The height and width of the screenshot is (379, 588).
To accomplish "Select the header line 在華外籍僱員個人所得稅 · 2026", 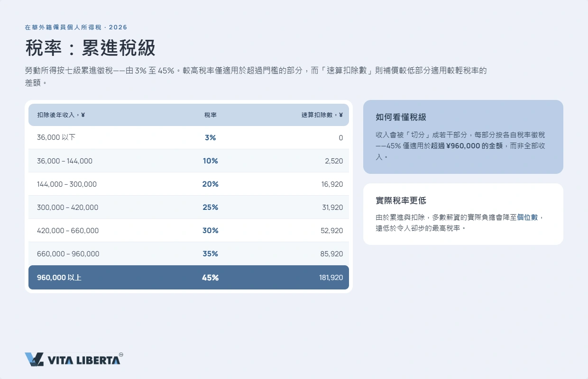I will [76, 27].
